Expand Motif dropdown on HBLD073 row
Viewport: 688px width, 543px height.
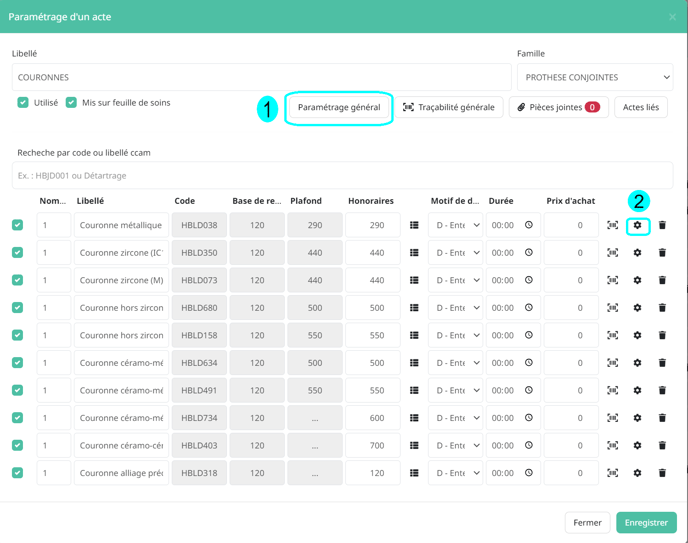pyautogui.click(x=455, y=280)
